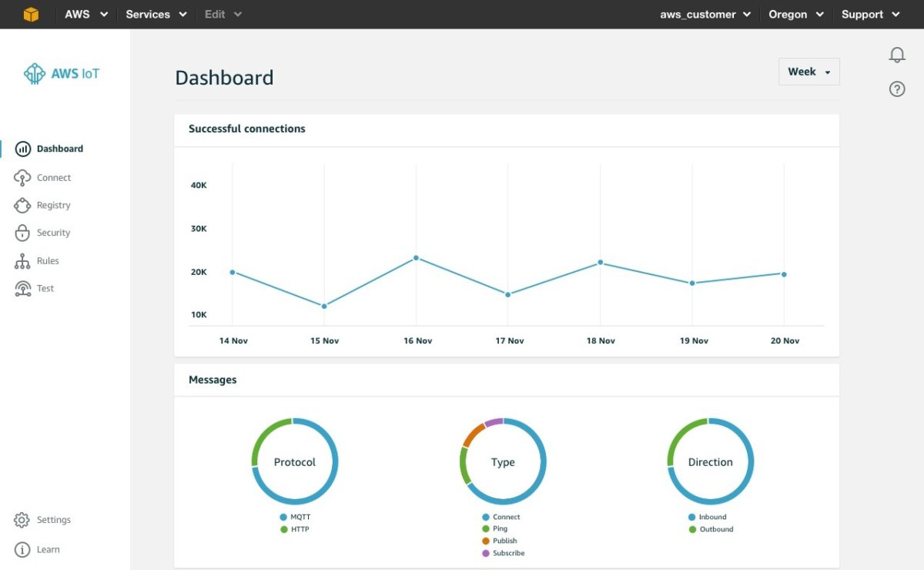This screenshot has width=924, height=570.
Task: Open the Test signal icon
Action: [22, 288]
